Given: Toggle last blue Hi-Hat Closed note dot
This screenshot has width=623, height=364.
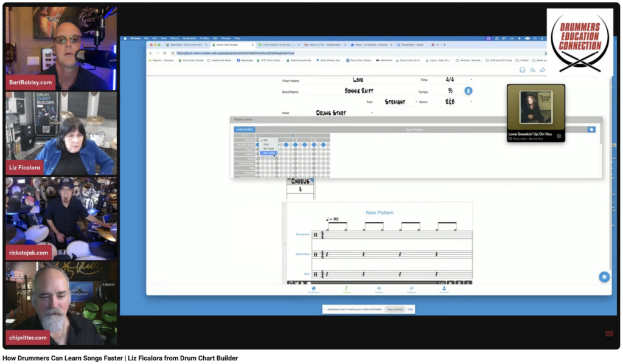Looking at the screenshot, I should click(324, 145).
